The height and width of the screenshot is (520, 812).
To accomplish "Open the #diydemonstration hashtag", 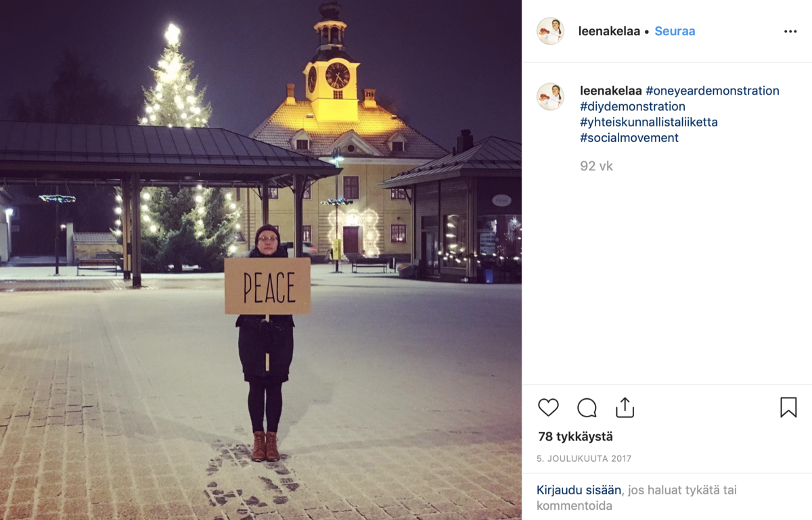I will (633, 106).
